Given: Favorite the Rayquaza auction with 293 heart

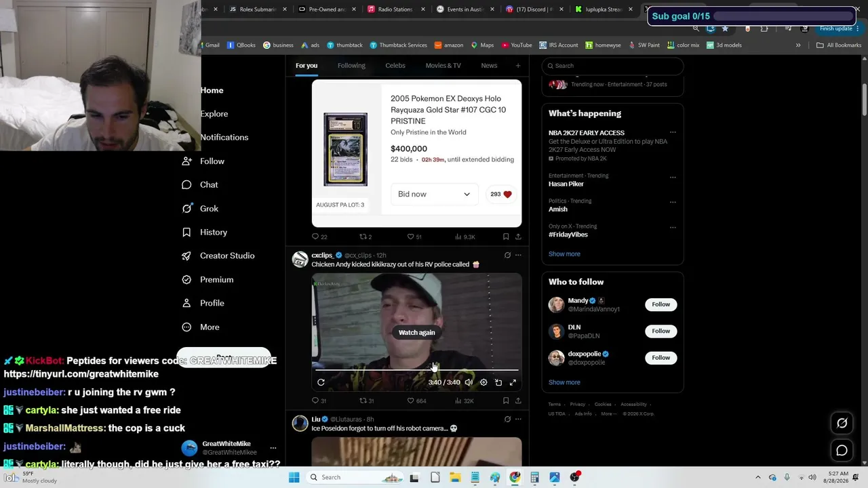Looking at the screenshot, I should click(x=500, y=194).
